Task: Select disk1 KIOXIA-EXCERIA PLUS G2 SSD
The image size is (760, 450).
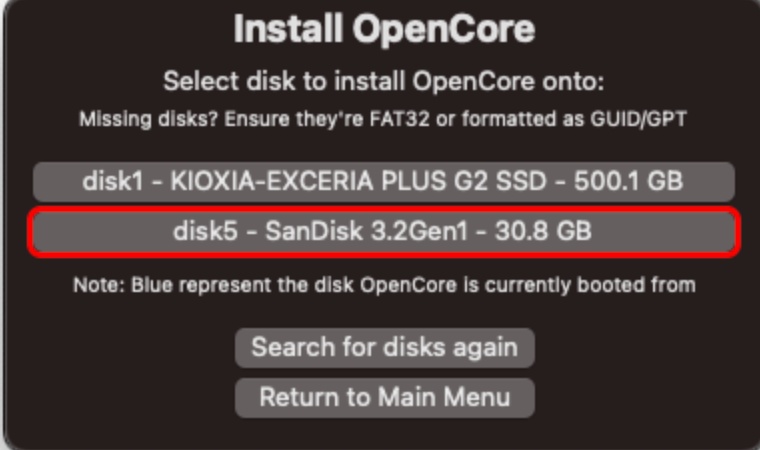Action: (384, 182)
